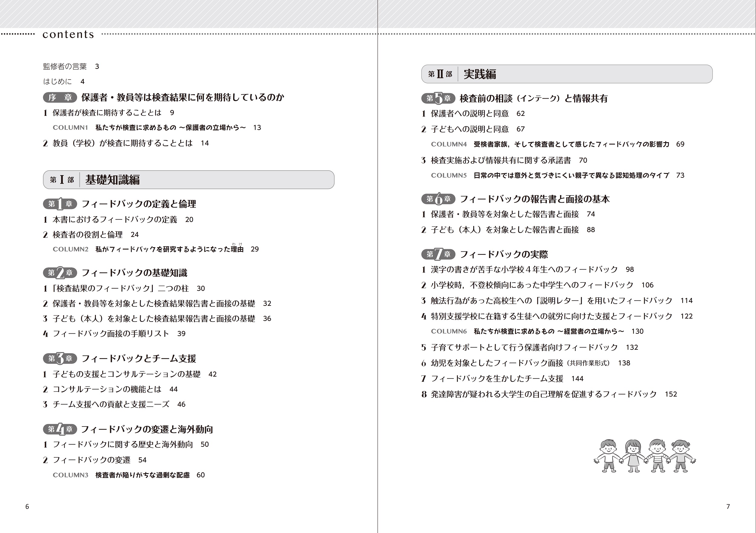Screen dimensions: 756x533
Task: Select entry '検査者の役割と倫理 24'
Action: (x=91, y=235)
